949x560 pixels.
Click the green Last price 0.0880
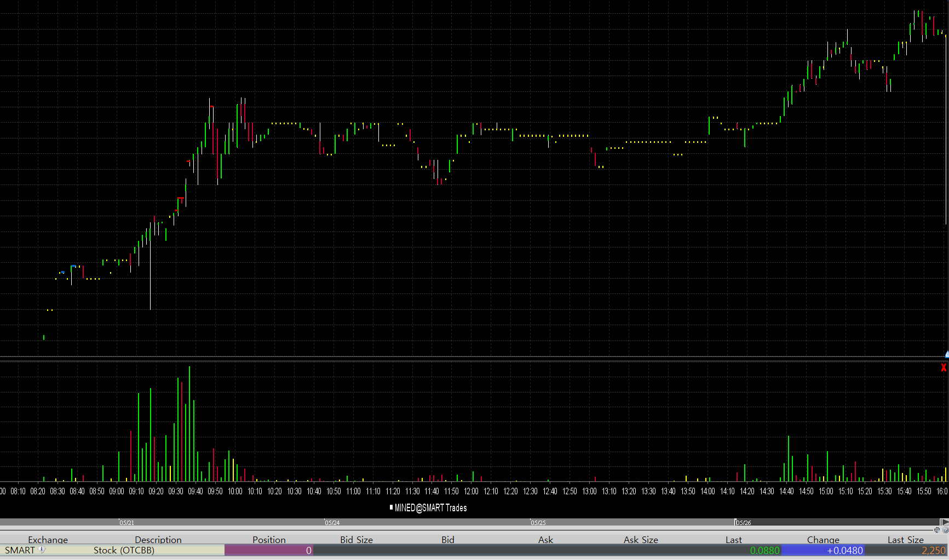(x=764, y=550)
